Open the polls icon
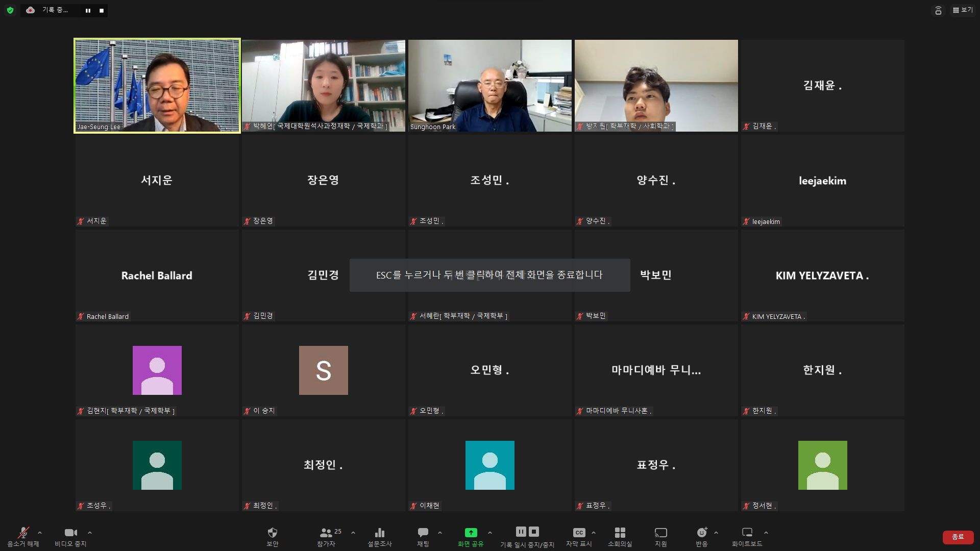Viewport: 980px width, 551px height. (379, 533)
